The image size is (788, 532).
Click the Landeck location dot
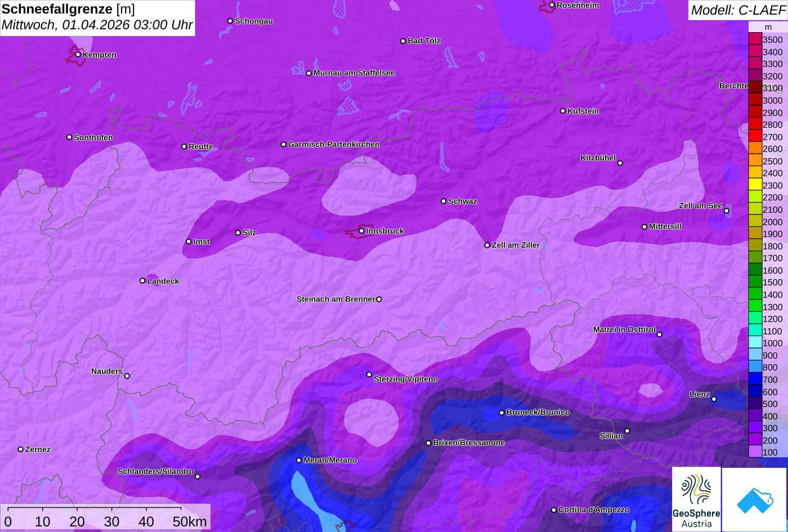(142, 280)
